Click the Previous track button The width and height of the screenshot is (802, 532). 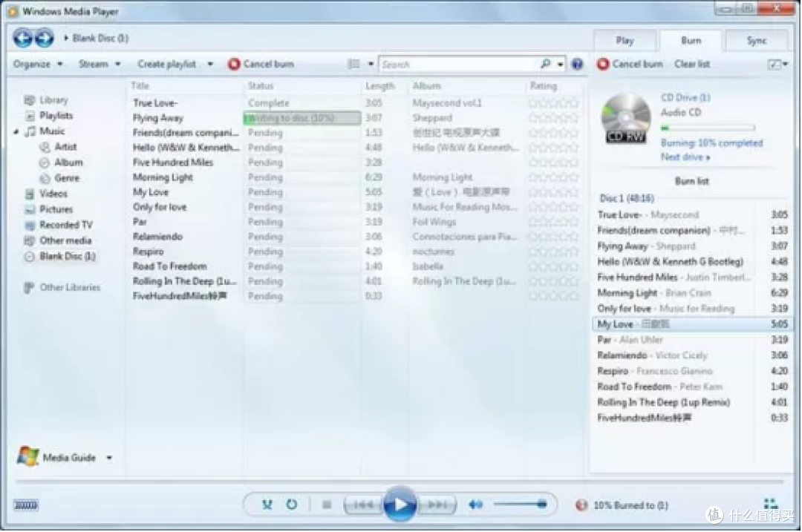tap(363, 505)
